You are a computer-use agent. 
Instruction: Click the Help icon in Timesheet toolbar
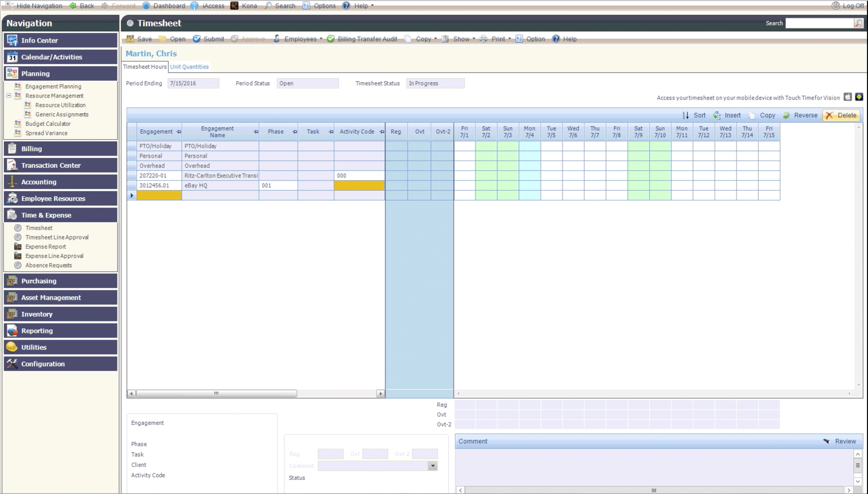(x=556, y=39)
